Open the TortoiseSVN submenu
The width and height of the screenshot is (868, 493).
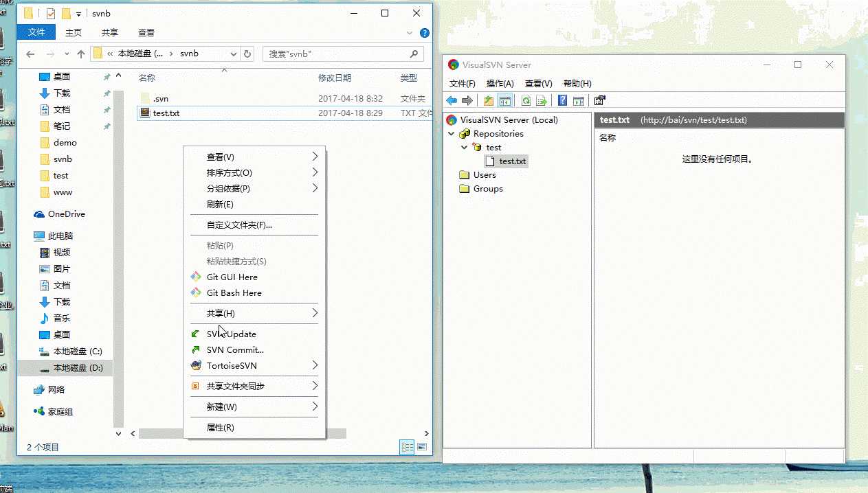click(254, 366)
